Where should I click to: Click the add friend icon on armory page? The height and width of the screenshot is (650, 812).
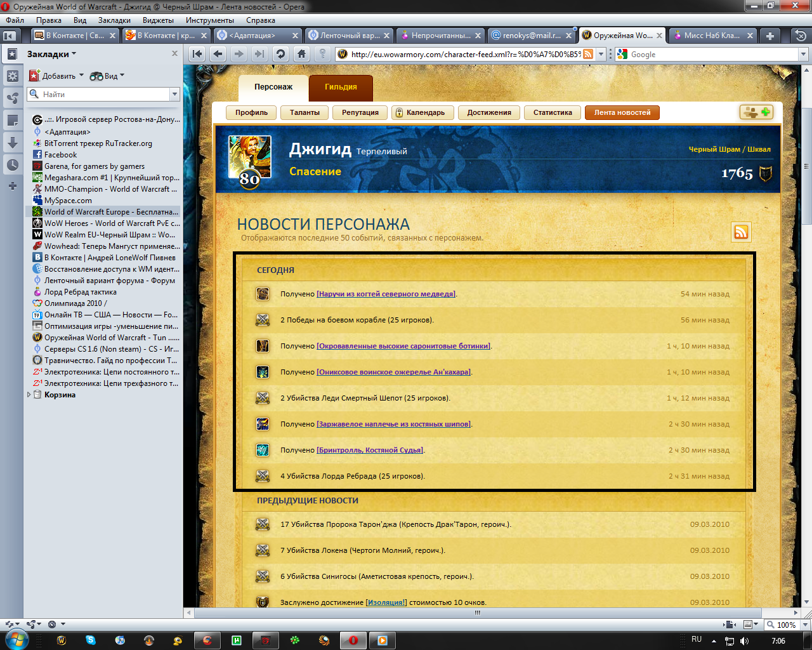pyautogui.click(x=756, y=112)
